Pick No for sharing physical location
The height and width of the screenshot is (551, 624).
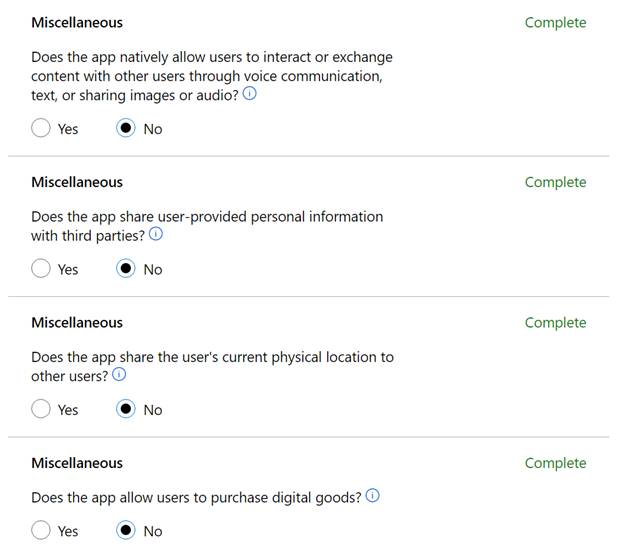coord(126,409)
